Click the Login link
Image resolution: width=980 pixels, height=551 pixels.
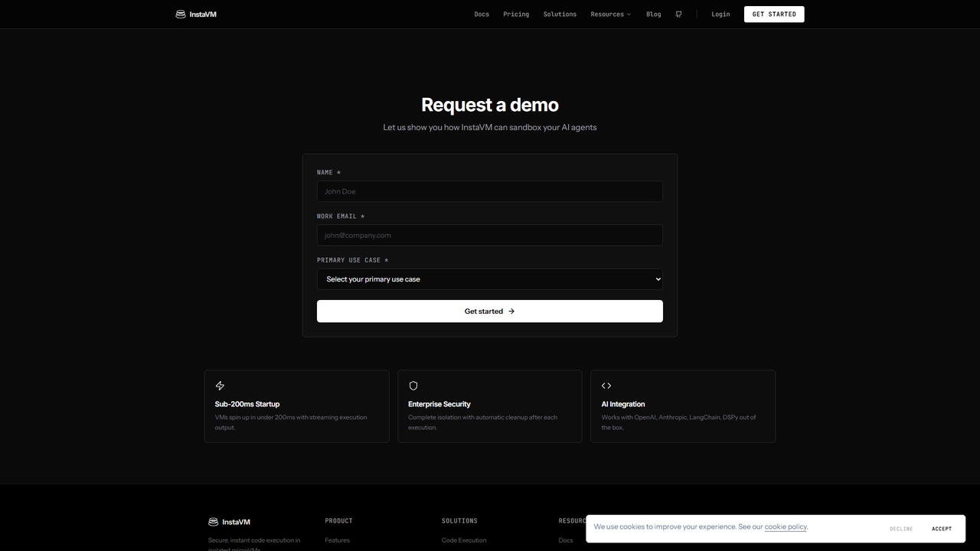coord(720,14)
